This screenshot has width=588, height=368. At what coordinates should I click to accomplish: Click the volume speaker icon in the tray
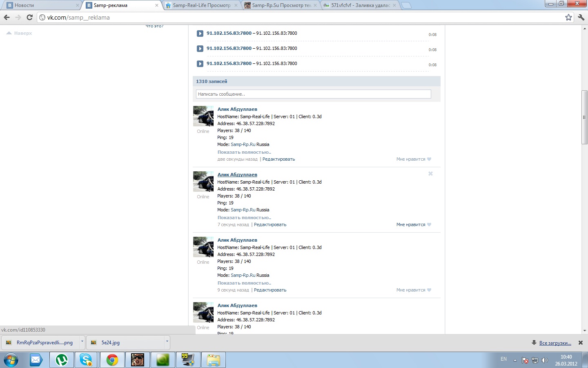[x=544, y=360]
